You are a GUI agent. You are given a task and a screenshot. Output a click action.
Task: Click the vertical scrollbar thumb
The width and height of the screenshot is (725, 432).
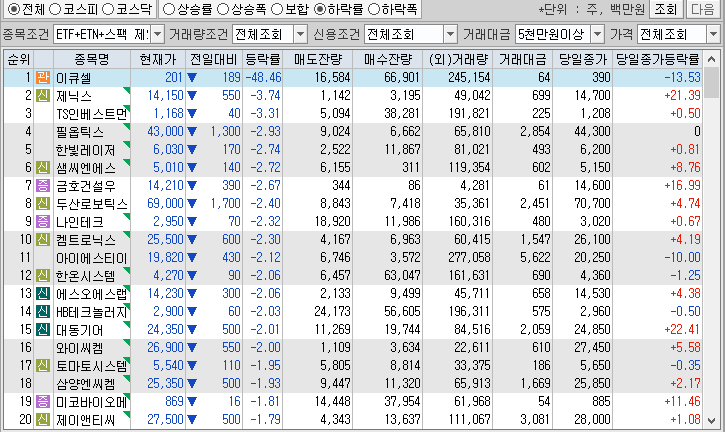coord(712,83)
